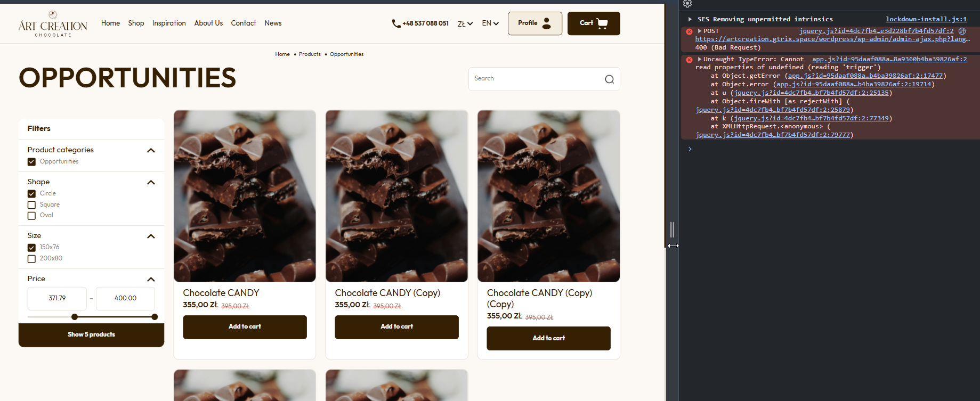Open the Chocolate CANDY product image
Screen dimensions: 980x401
tap(245, 196)
